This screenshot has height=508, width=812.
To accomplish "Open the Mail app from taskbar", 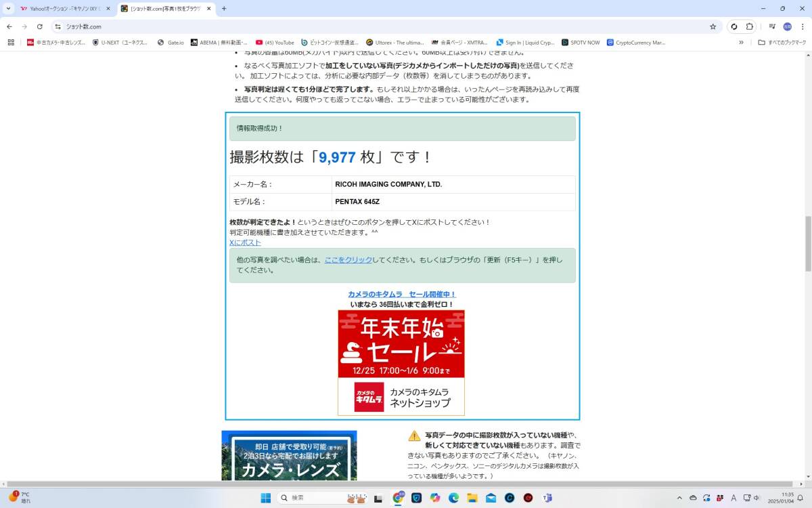I will (x=491, y=498).
